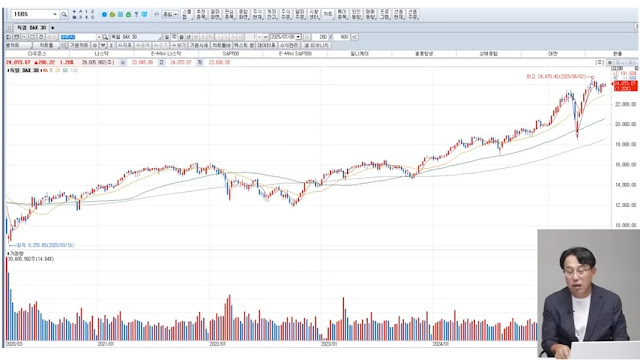Image resolution: width=640 pixels, height=360 pixels.
Task: Click the sigma icon in the chart toolbar
Action: tap(111, 45)
